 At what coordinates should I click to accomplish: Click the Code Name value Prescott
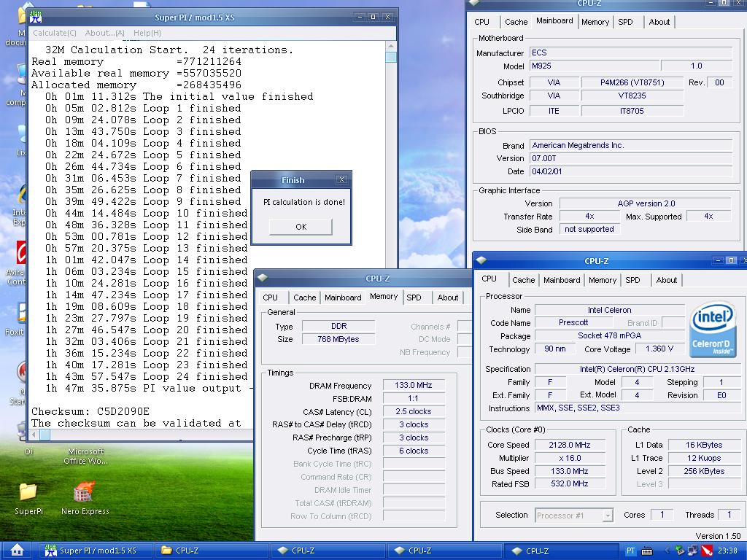point(573,322)
